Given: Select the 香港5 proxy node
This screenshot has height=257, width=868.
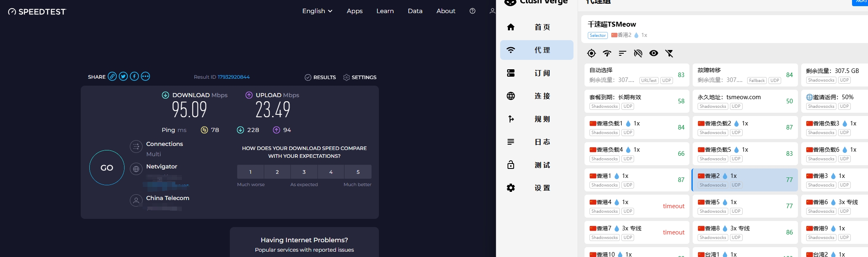Looking at the screenshot, I should pyautogui.click(x=745, y=206).
